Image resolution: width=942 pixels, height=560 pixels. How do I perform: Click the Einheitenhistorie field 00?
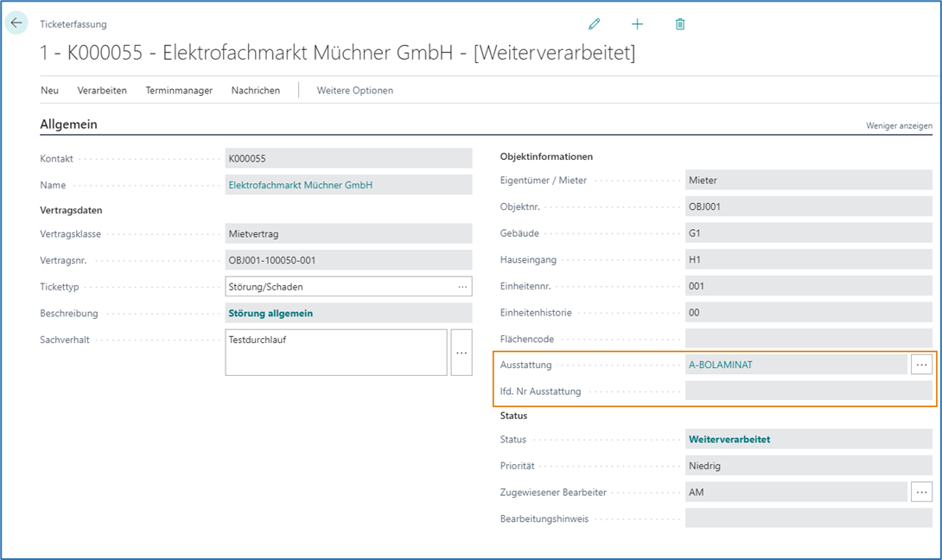(809, 313)
